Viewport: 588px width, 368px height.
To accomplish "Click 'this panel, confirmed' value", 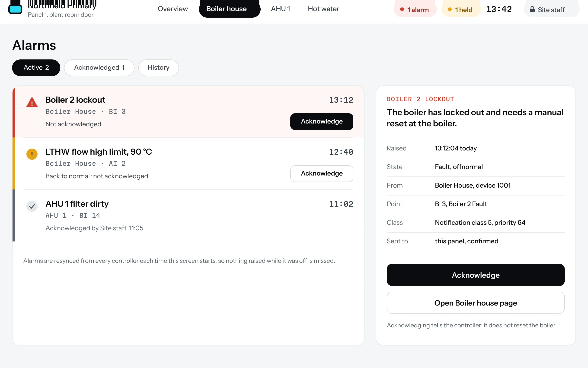I will (467, 241).
